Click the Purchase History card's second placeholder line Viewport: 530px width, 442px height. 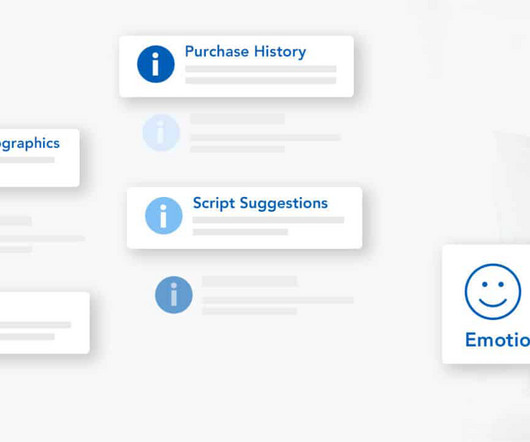[x=261, y=80]
